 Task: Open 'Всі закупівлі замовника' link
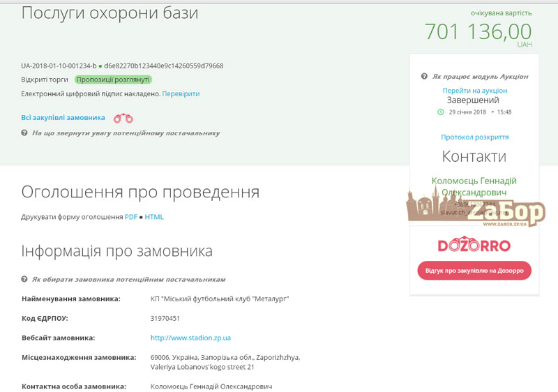click(x=63, y=118)
